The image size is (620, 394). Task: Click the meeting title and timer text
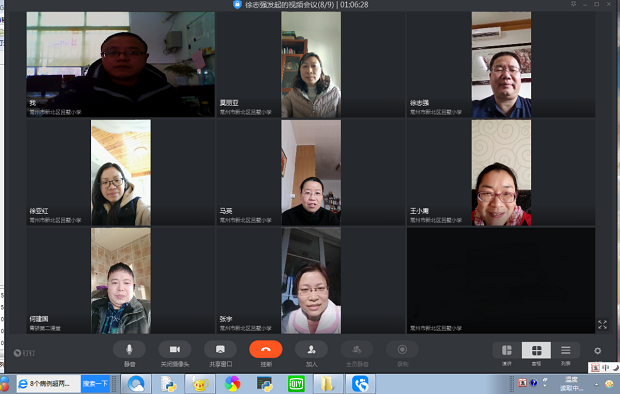pyautogui.click(x=306, y=5)
